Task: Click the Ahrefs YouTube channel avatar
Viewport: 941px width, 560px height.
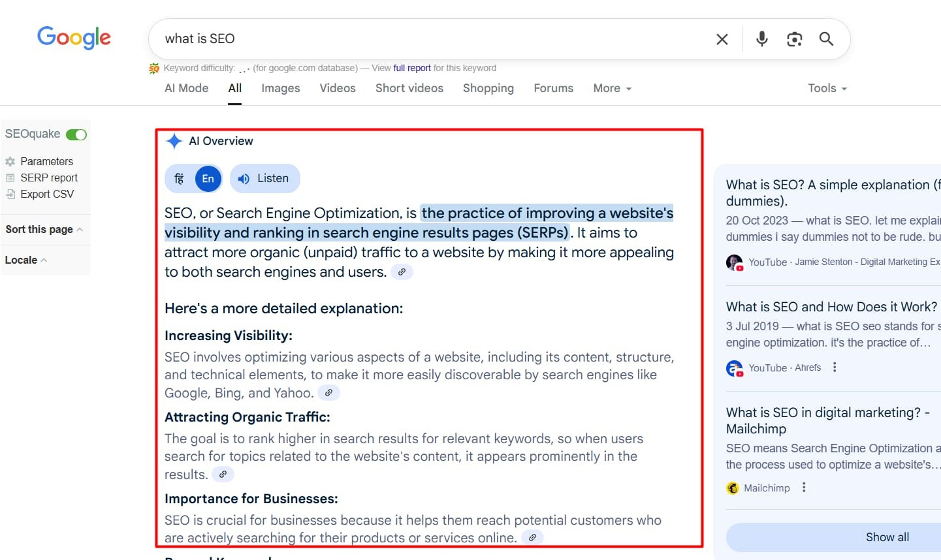Action: [734, 368]
